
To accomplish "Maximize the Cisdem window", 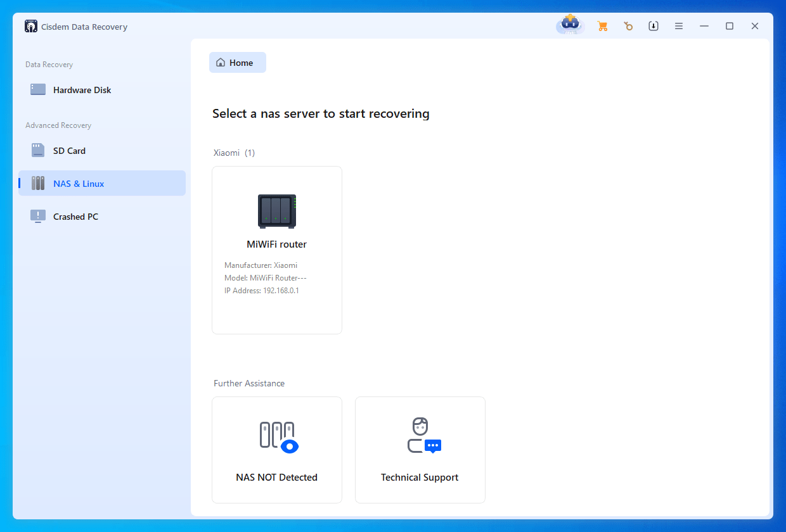I will coord(730,26).
